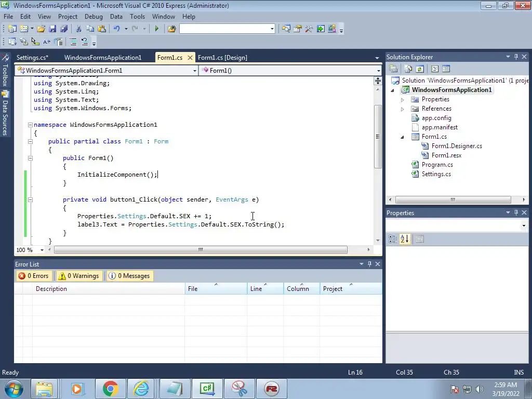
Task: Open the 100 % zoom dropdown
Action: 42,250
